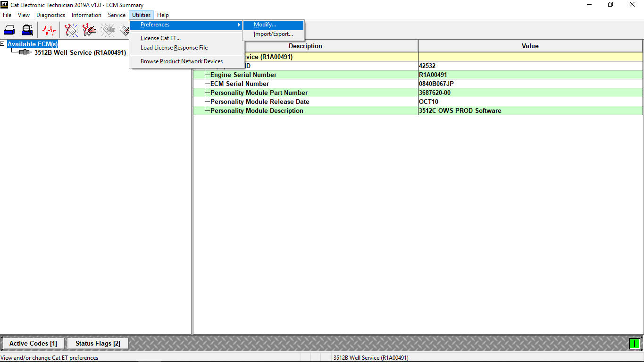Click the status bar text 3512B Well Service
This screenshot has height=364, width=644.
coord(371,358)
